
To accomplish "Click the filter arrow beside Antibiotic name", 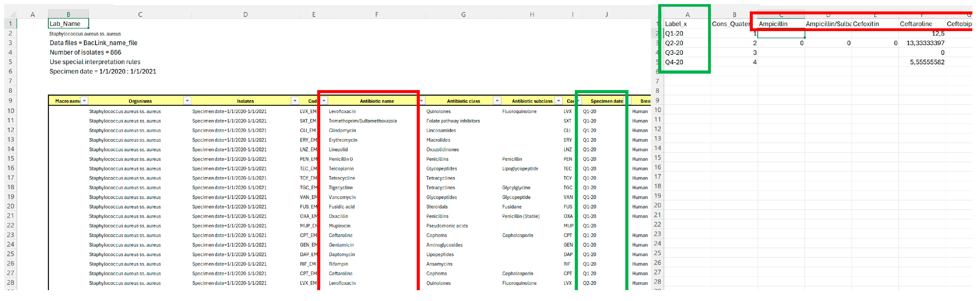I will [421, 101].
